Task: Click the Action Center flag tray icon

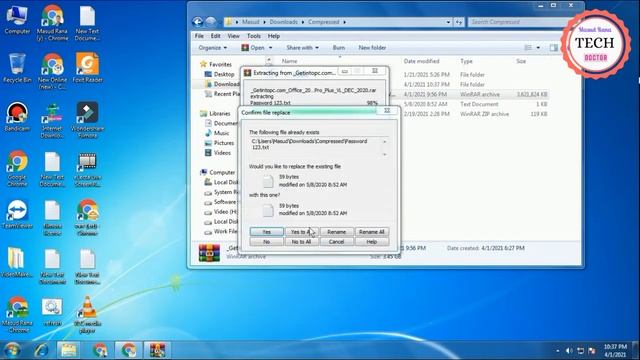Action: pyautogui.click(x=592, y=351)
